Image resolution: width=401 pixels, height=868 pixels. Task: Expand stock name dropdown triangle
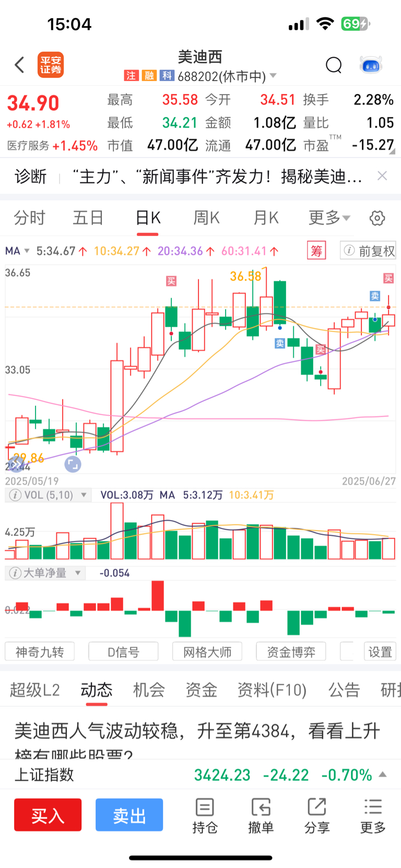pyautogui.click(x=273, y=76)
